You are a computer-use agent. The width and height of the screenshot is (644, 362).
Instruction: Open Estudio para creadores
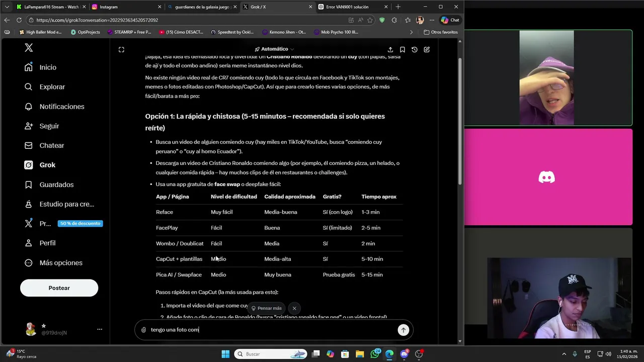pyautogui.click(x=59, y=204)
